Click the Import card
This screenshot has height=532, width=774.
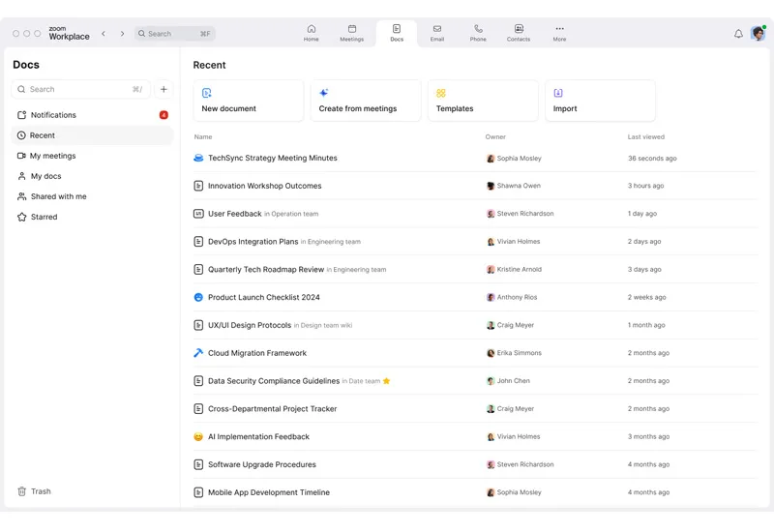[x=599, y=101]
